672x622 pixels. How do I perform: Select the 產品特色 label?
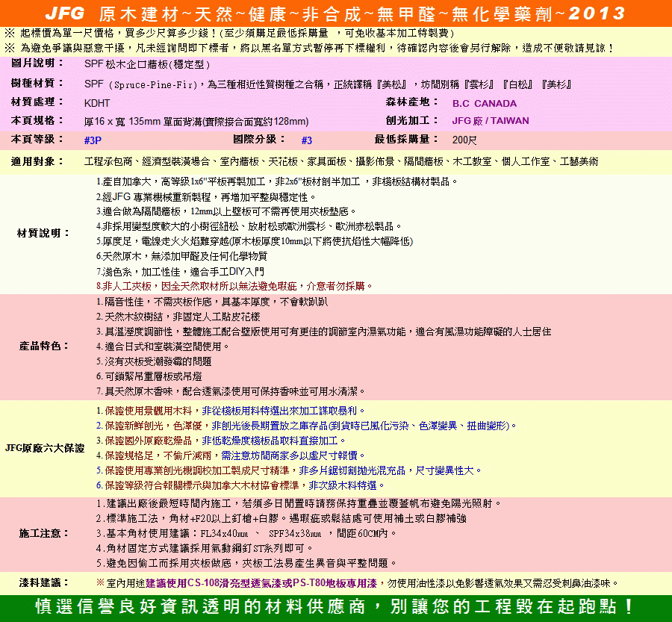click(44, 346)
